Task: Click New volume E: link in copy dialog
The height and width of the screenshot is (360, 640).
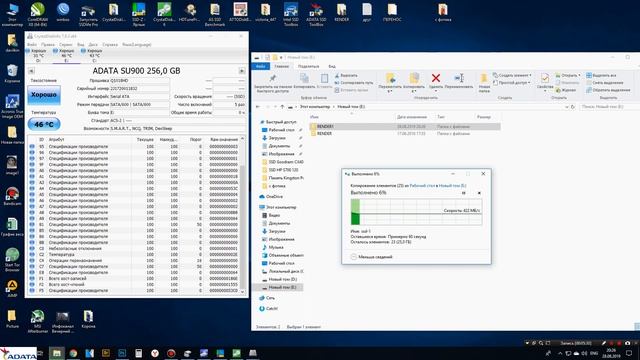Action: click(452, 186)
